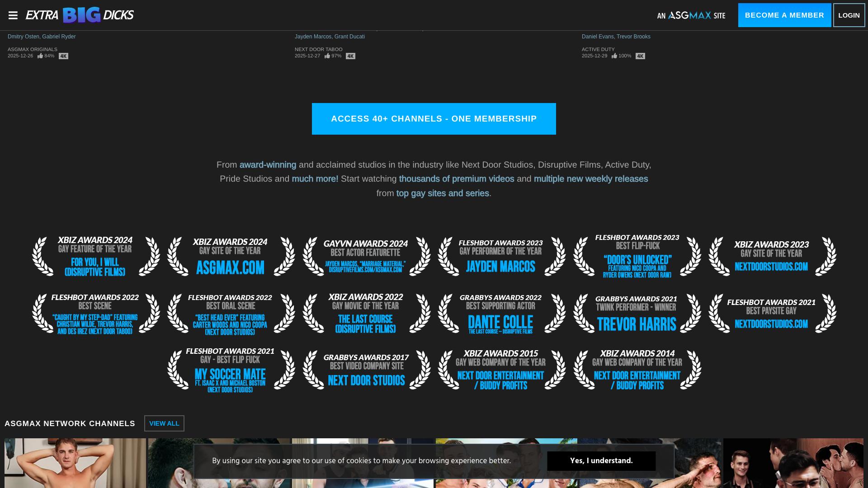Click 4K badge next to 2025-12-29
Screen dimensions: 868x488
pyautogui.click(x=640, y=56)
